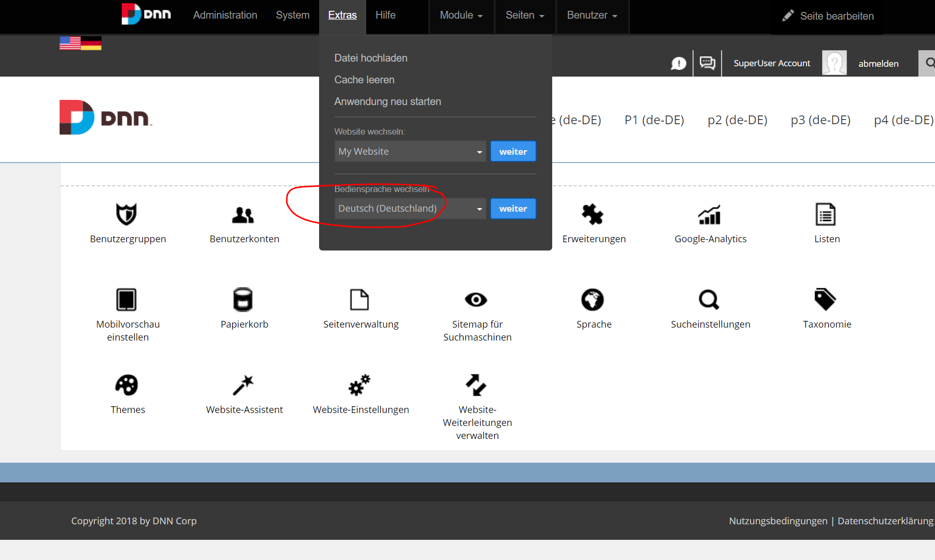Select the P1 (de-DE) page tab
The width and height of the screenshot is (935, 560).
tap(653, 120)
